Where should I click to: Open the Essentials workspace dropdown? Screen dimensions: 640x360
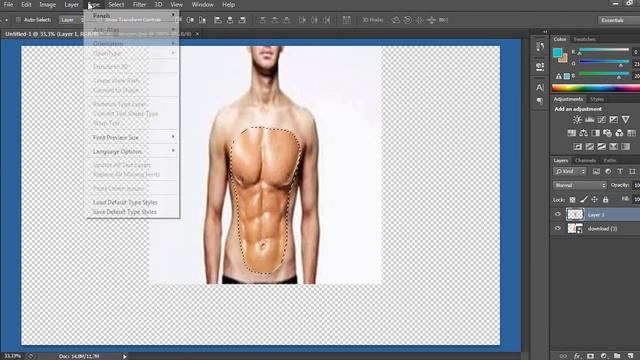pyautogui.click(x=618, y=20)
